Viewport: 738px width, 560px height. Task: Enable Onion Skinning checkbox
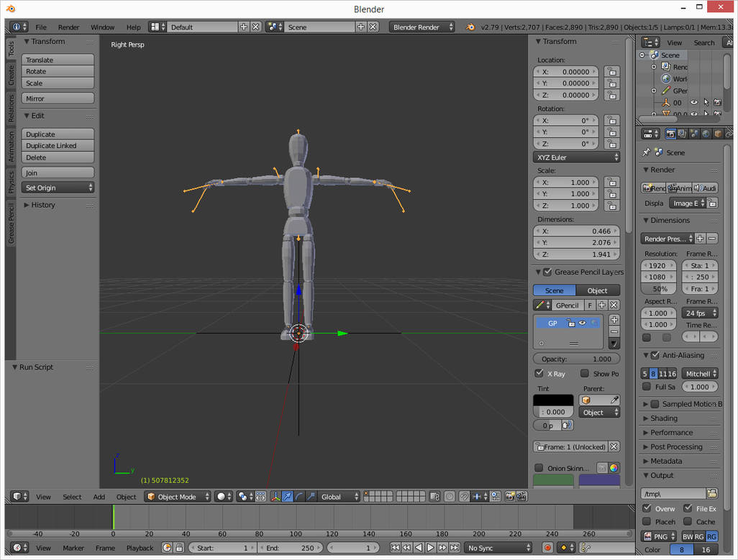click(539, 468)
